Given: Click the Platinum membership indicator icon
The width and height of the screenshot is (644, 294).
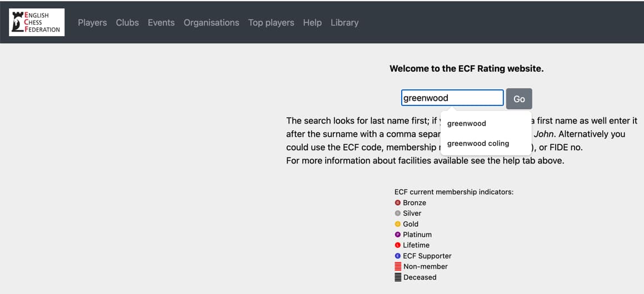Looking at the screenshot, I should click(x=398, y=235).
